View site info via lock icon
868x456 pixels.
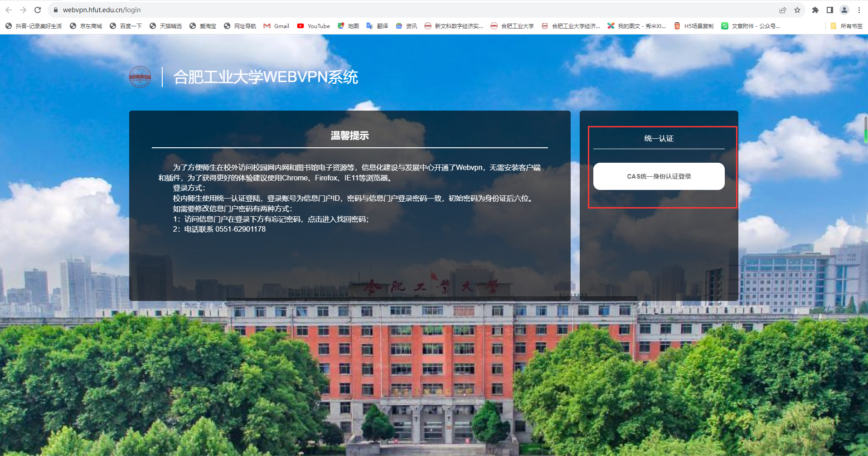(56, 10)
